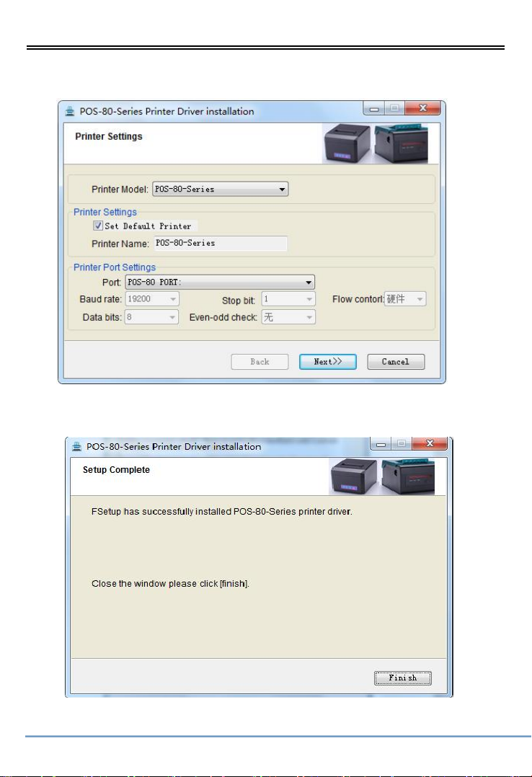Toggle Set Default Printer checkbox
532x777 pixels.
98,226
